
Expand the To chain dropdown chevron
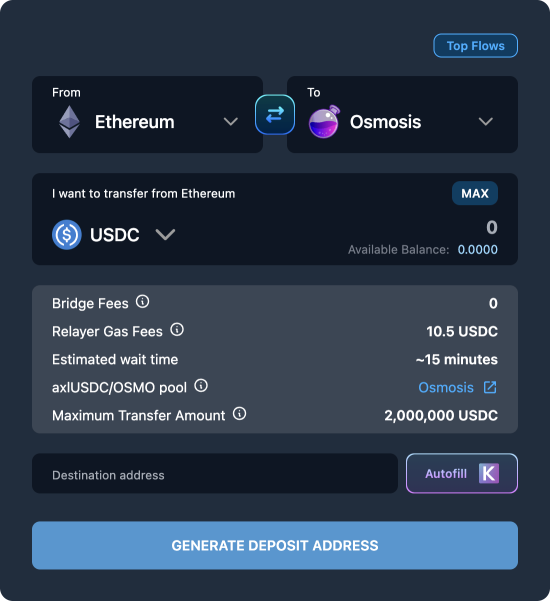tap(486, 122)
